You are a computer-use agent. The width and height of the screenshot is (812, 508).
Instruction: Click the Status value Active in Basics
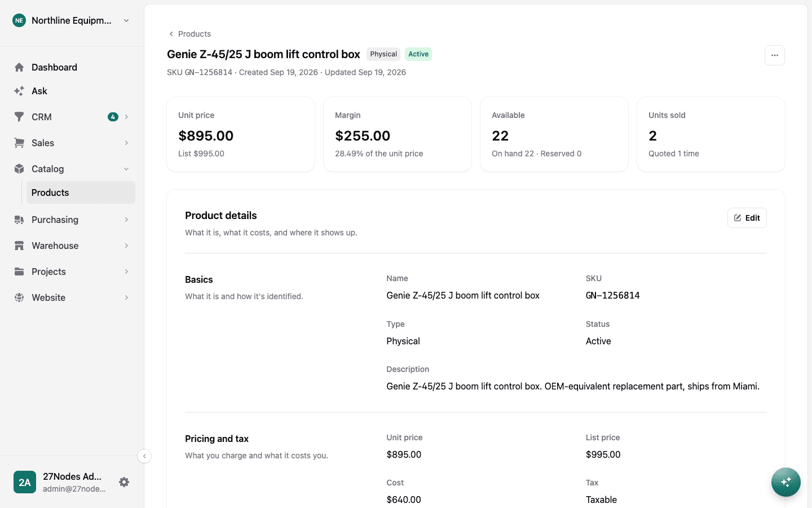(x=598, y=341)
